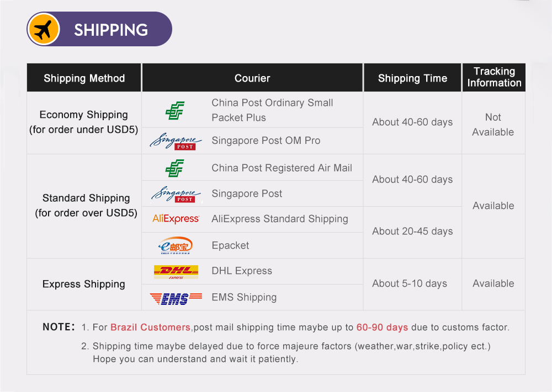Click the Shipping Time column header

click(412, 78)
